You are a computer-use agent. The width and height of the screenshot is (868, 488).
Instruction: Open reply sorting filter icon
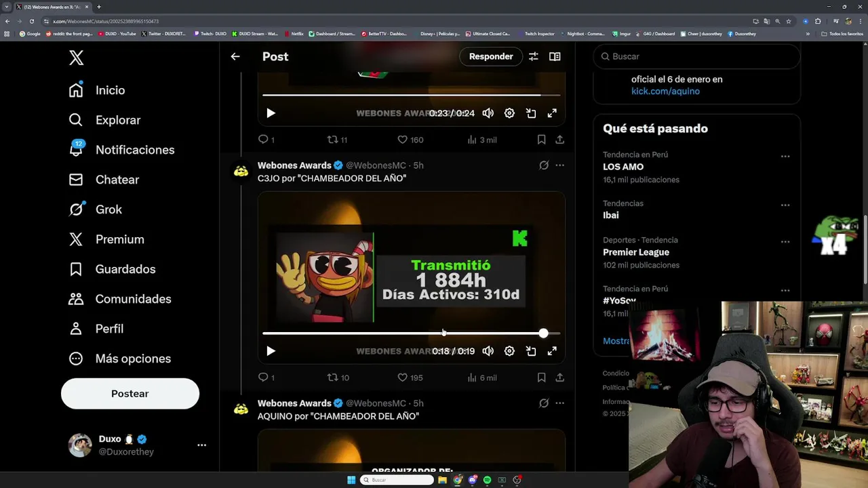(534, 56)
